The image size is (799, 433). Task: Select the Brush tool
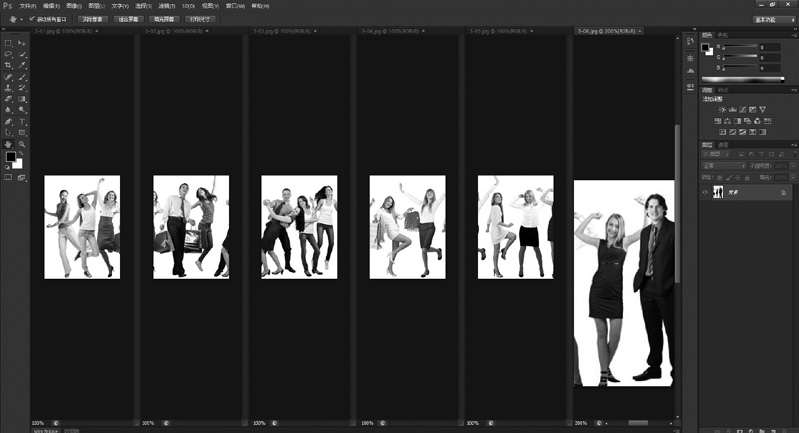point(22,77)
